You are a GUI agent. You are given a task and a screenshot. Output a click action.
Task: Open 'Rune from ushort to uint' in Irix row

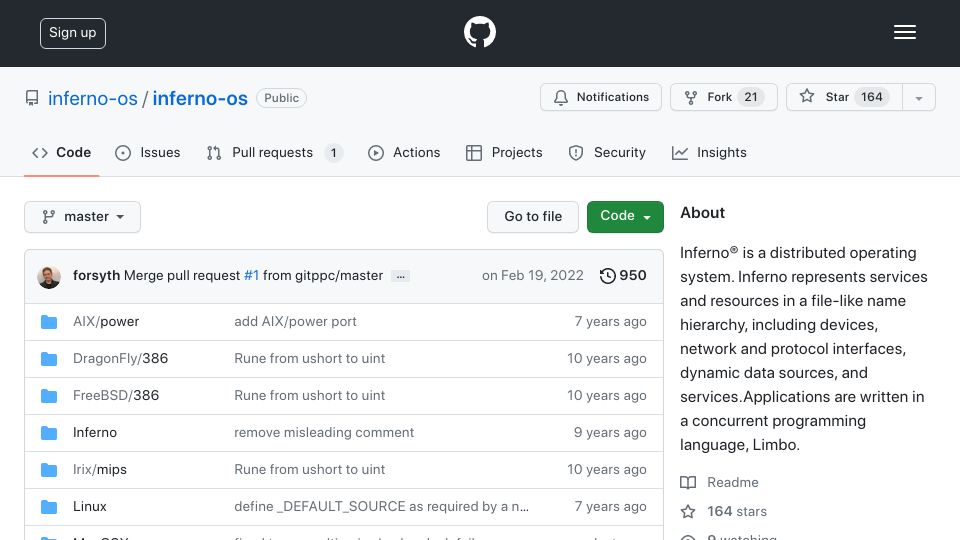[x=309, y=470]
